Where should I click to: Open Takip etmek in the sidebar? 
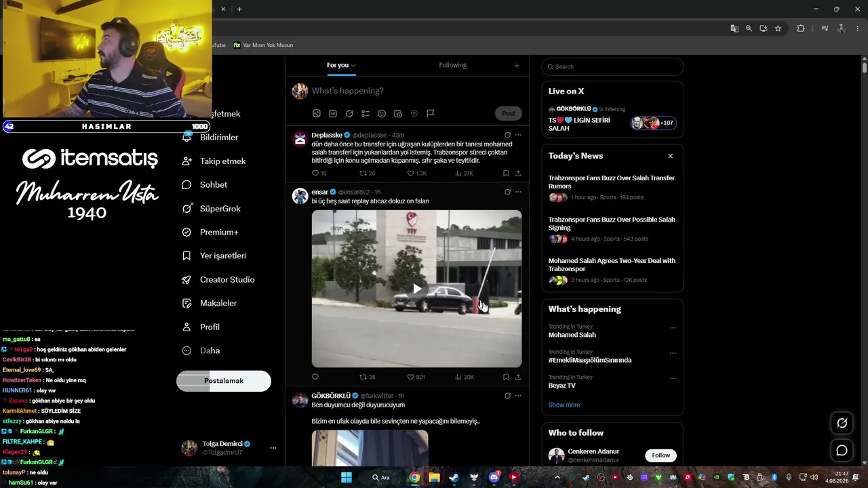coord(214,161)
